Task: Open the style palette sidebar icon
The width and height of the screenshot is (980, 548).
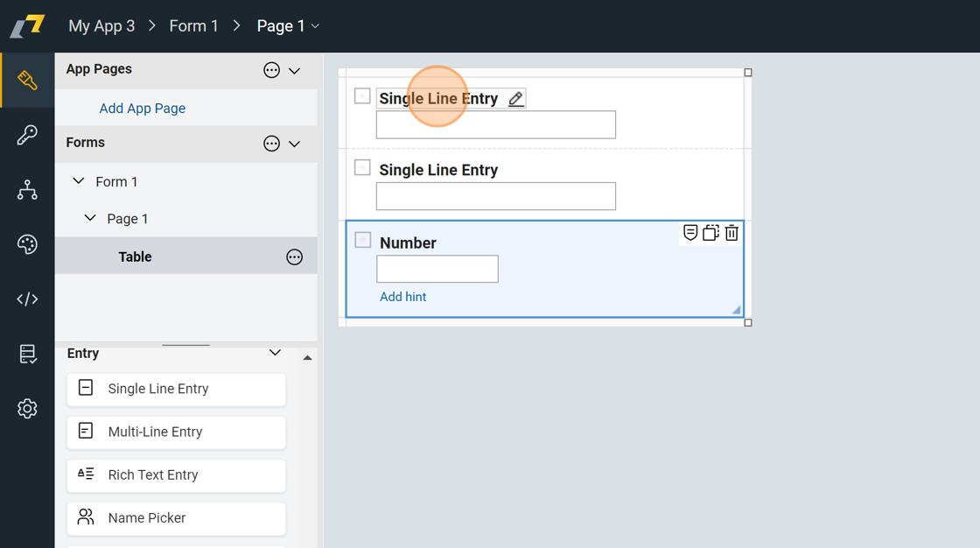Action: click(27, 244)
